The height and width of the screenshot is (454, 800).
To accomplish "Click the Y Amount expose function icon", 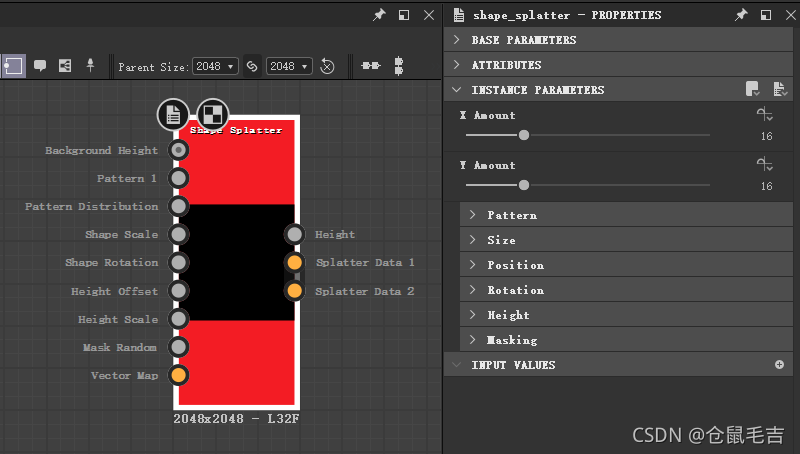I will click(x=764, y=164).
